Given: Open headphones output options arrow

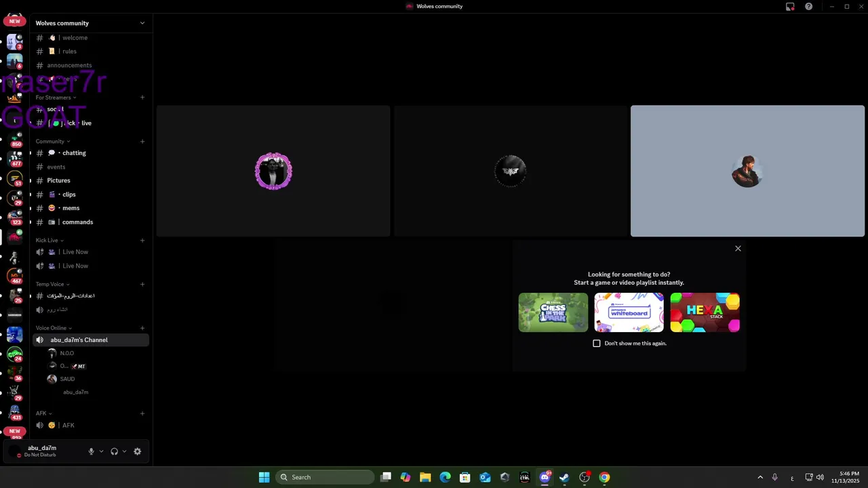Looking at the screenshot, I should point(124,451).
